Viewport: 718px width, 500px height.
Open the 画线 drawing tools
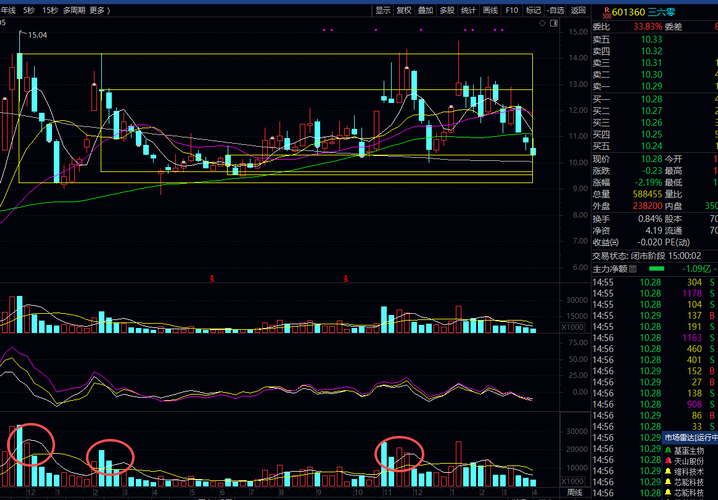(490, 10)
